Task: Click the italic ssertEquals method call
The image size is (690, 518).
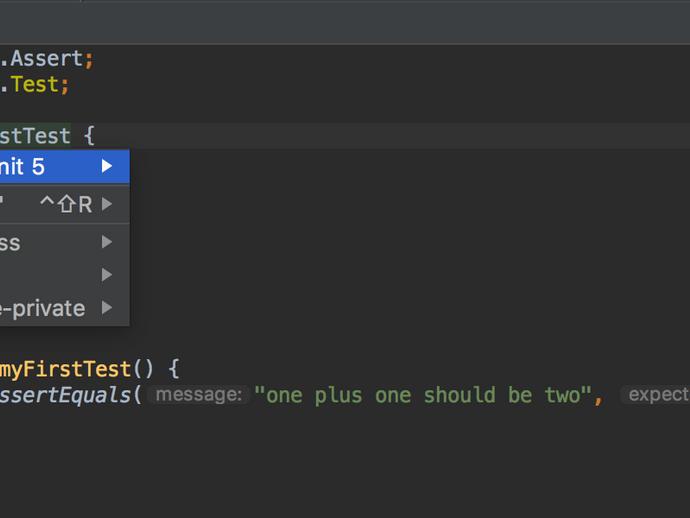Action: (x=65, y=395)
